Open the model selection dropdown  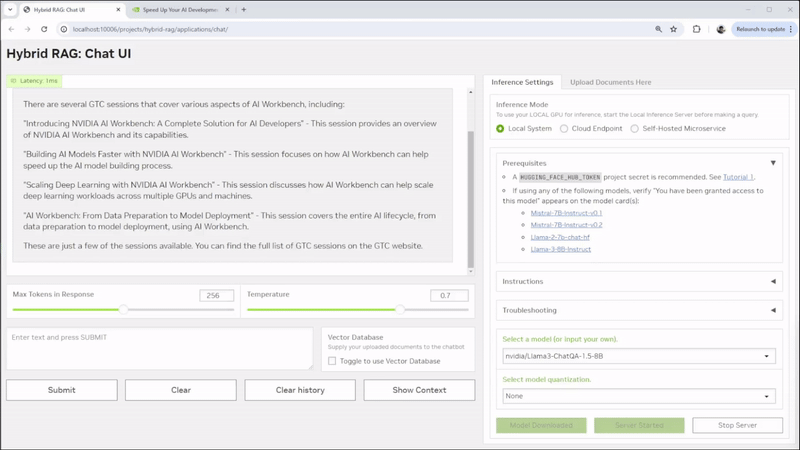point(639,356)
